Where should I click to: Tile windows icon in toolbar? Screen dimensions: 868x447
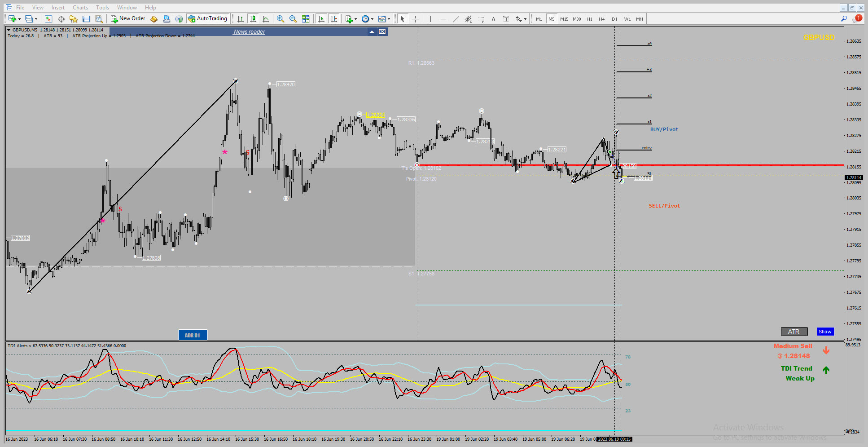click(306, 19)
